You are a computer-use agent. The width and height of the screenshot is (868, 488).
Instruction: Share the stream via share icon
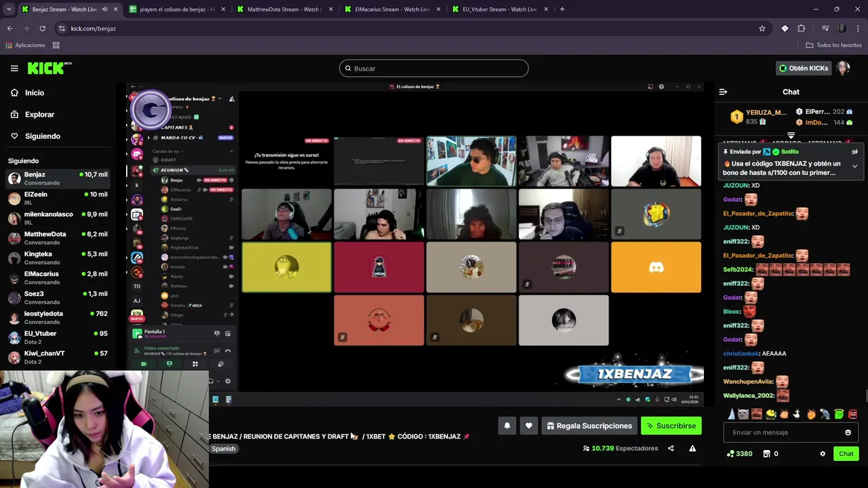(x=671, y=448)
